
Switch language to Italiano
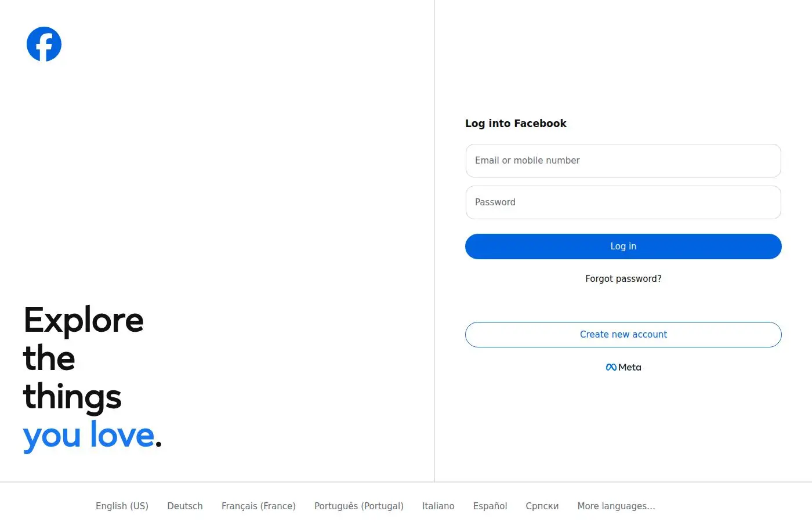(x=438, y=506)
